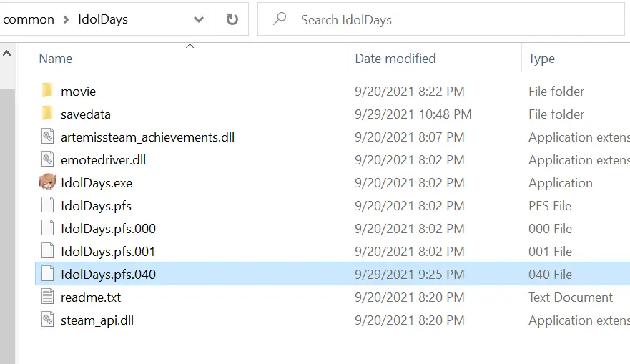Open the address bar history dropdown
The width and height of the screenshot is (630, 364).
click(199, 19)
